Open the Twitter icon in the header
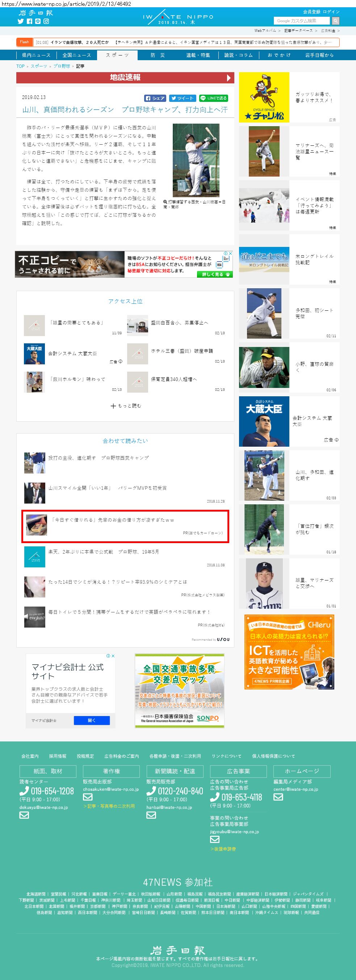Image resolution: width=356 pixels, height=980 pixels. [x=21, y=21]
